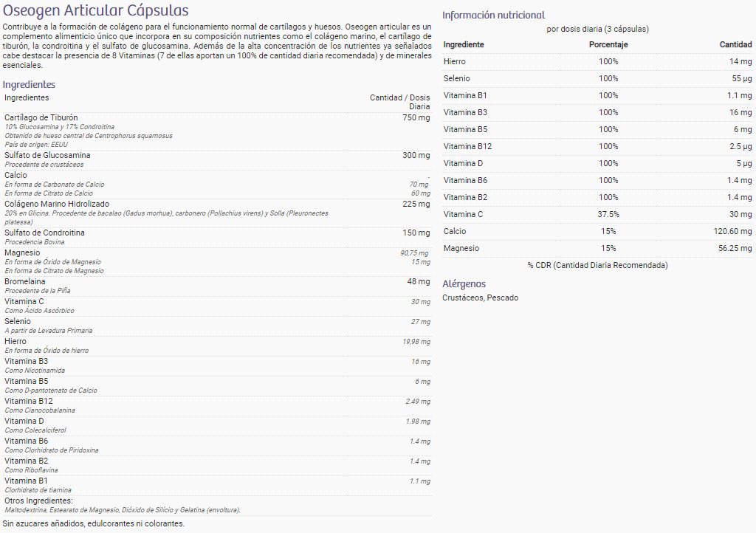Select the '56.25 mg' magnesium quantity
756x533 pixels.
click(735, 248)
